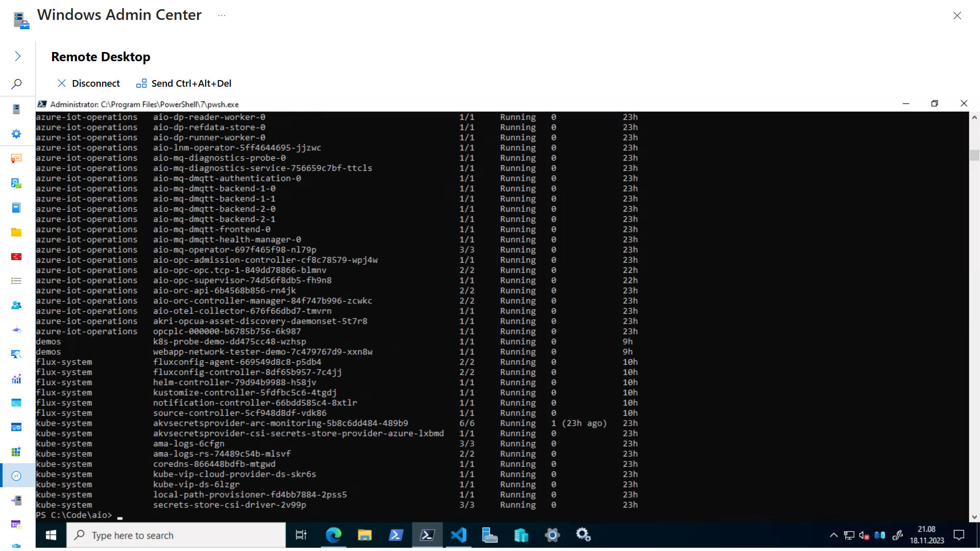980x551 pixels.
Task: Show hidden tray icons chevron
Action: (834, 535)
